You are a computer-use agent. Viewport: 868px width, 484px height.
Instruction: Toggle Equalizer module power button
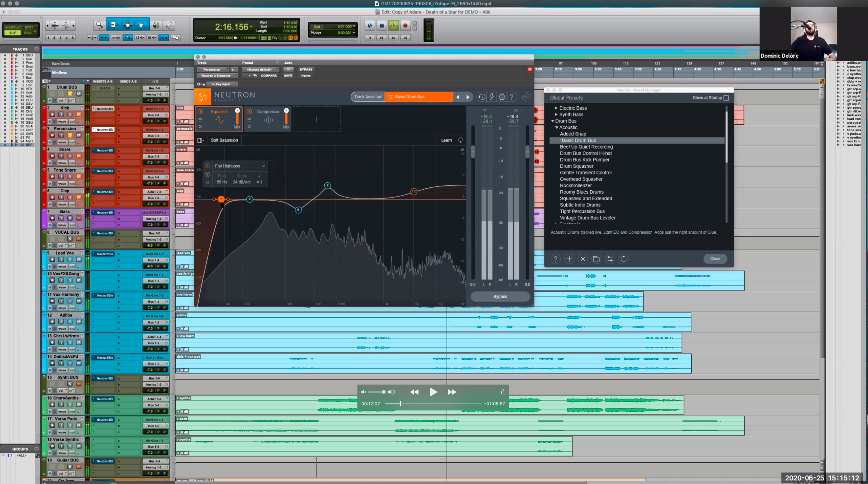tap(200, 111)
